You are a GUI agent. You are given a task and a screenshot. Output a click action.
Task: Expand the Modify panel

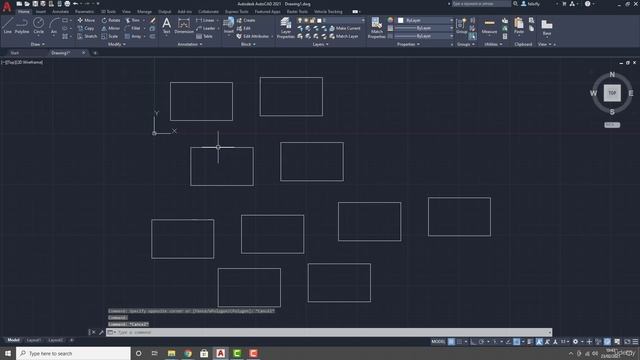(x=116, y=44)
